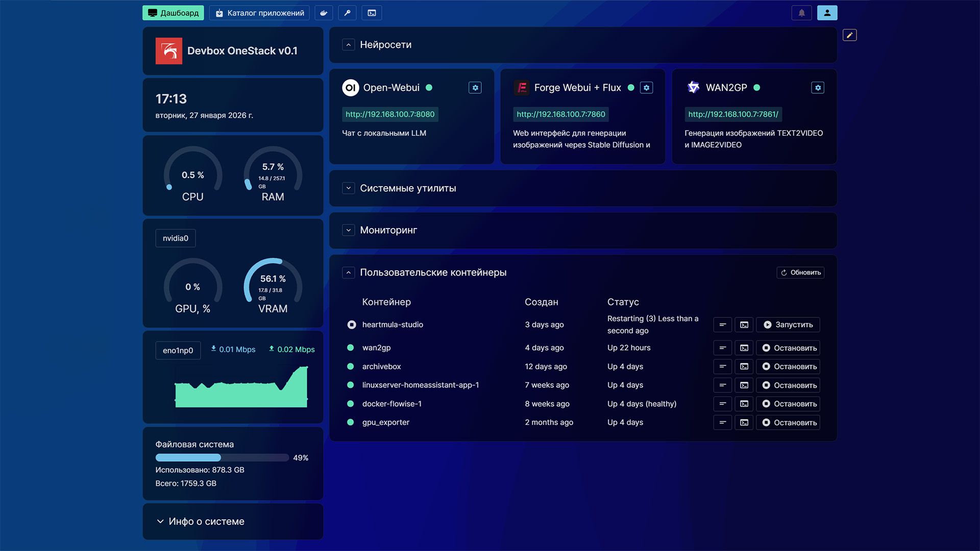Click the pencil edit dashboard icon

tap(849, 35)
